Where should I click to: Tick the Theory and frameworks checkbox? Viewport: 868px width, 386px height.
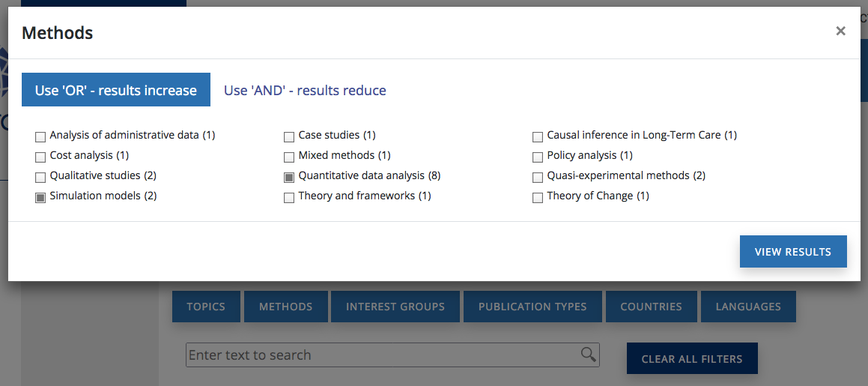[289, 197]
